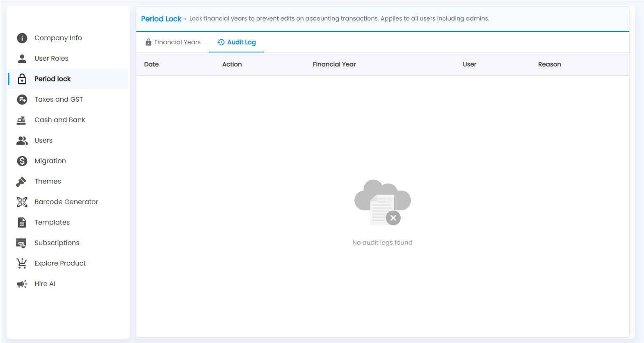Click the Subscriptions icon
This screenshot has width=644, height=343.
[x=21, y=243]
